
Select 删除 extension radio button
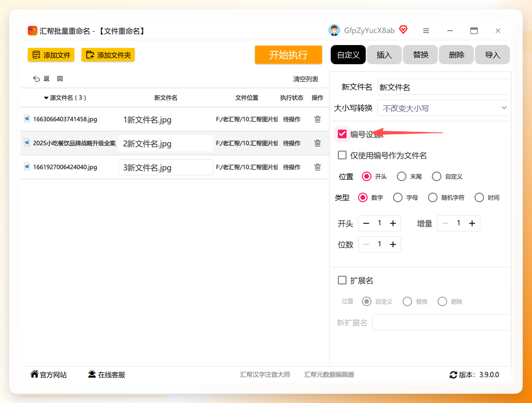click(442, 301)
